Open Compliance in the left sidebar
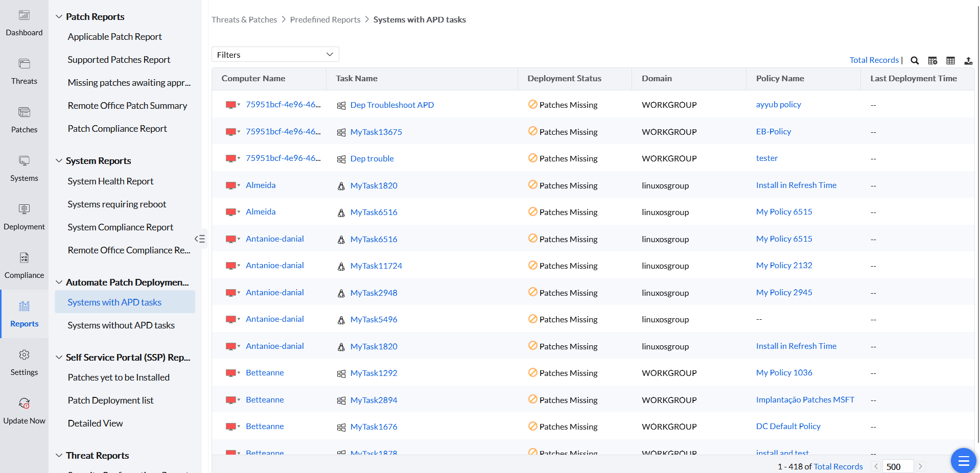Image resolution: width=980 pixels, height=473 pixels. click(24, 266)
